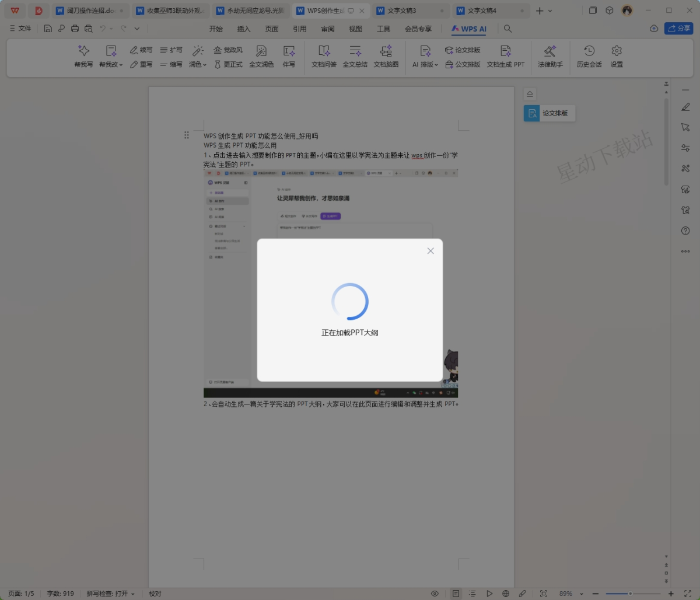The height and width of the screenshot is (600, 700).
Task: Close the PPT outline loading dialog
Action: pyautogui.click(x=430, y=251)
